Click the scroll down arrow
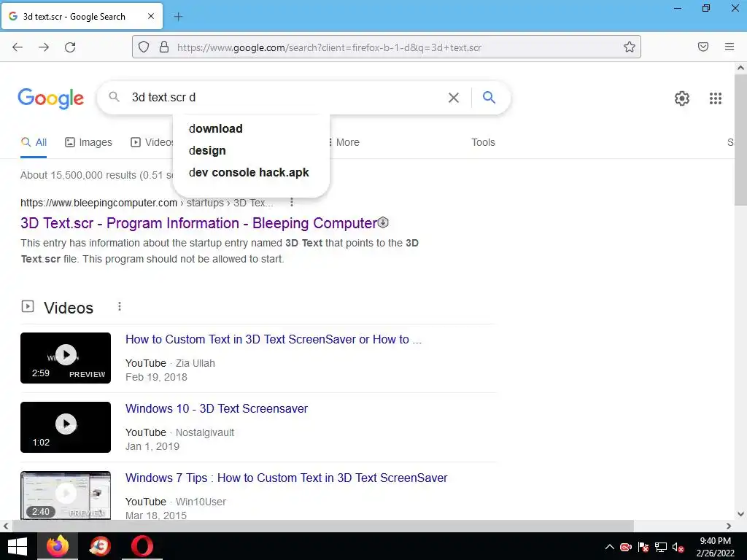 coord(740,514)
